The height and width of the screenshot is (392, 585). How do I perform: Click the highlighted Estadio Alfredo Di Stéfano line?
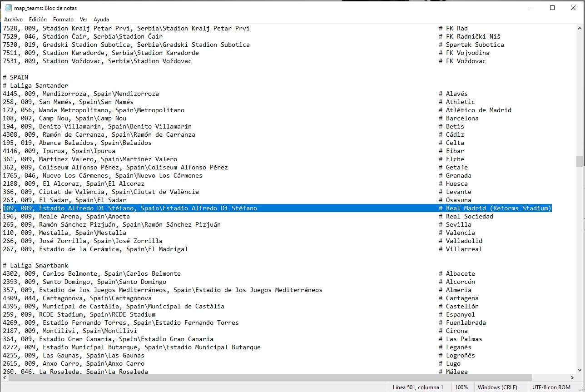277,208
